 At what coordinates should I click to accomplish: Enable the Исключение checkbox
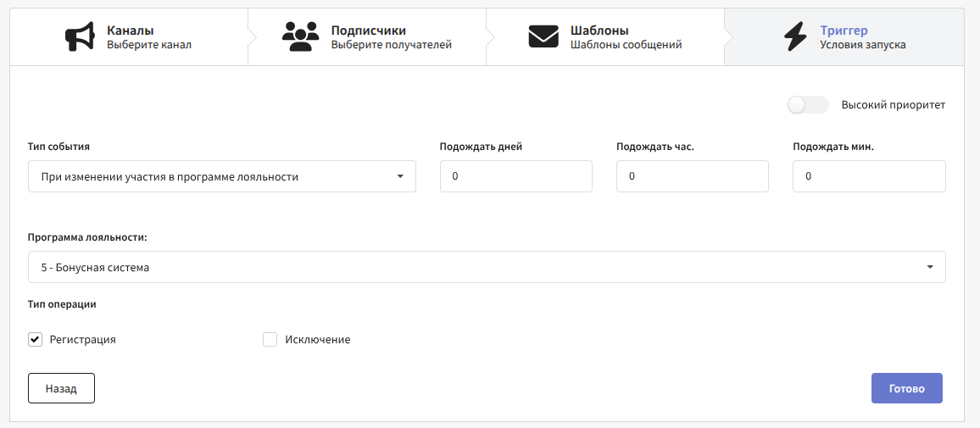270,340
